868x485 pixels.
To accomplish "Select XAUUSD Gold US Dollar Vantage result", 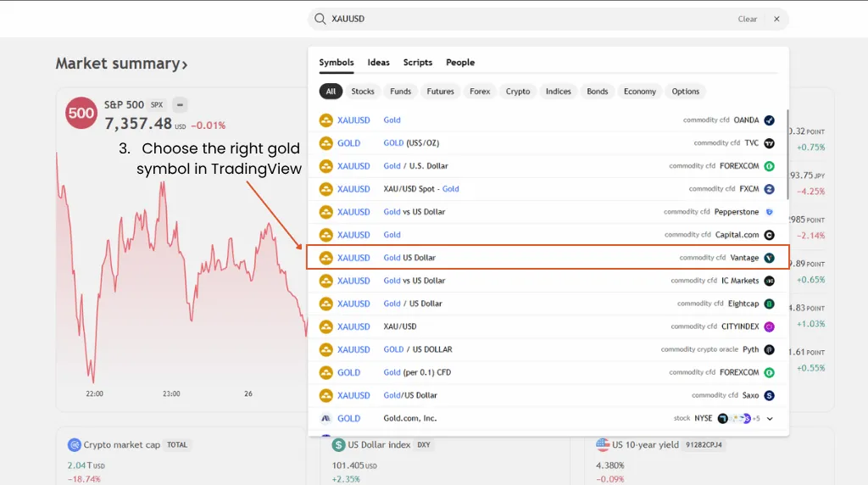I will point(548,258).
